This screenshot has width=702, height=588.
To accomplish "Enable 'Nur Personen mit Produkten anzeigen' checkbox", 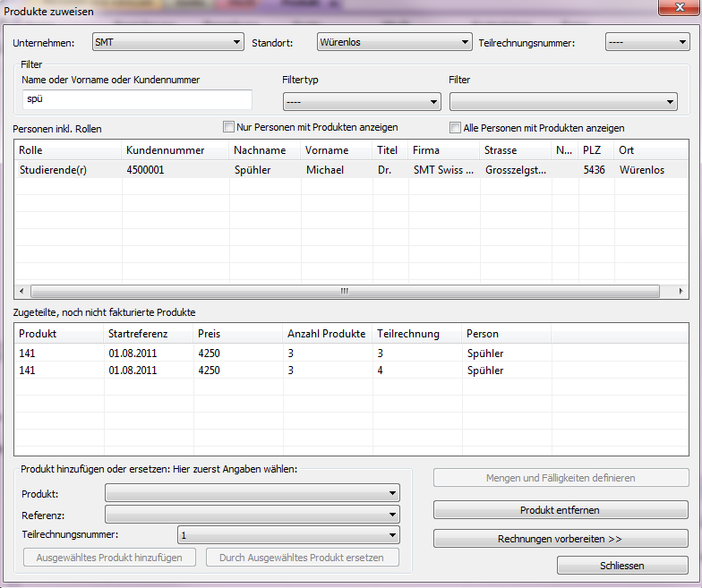I will click(229, 127).
